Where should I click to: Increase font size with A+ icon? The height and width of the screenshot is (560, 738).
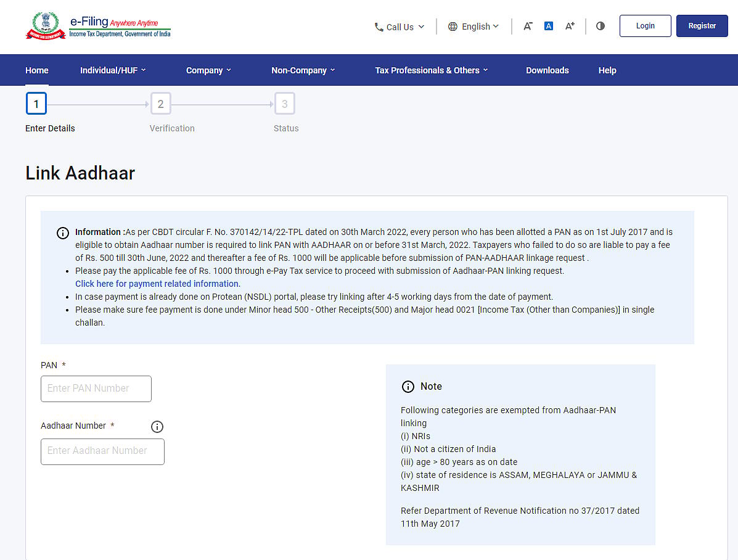coord(570,26)
